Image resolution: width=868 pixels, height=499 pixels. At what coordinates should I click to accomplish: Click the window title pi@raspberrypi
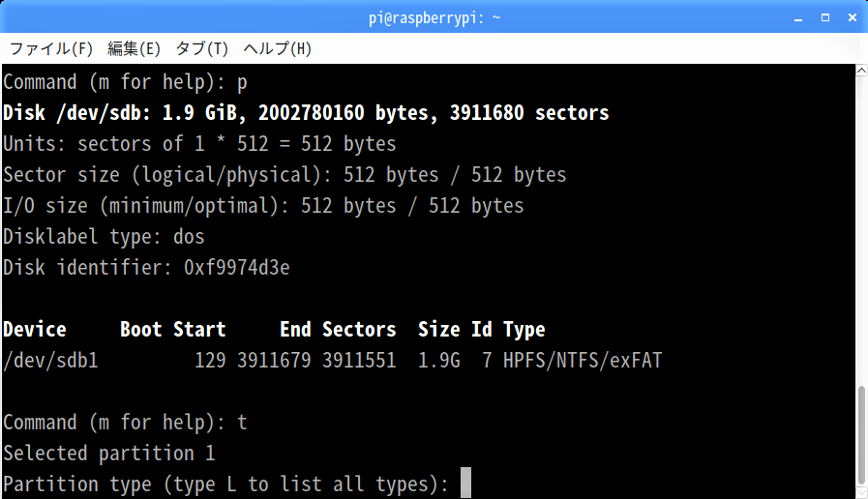click(x=434, y=18)
